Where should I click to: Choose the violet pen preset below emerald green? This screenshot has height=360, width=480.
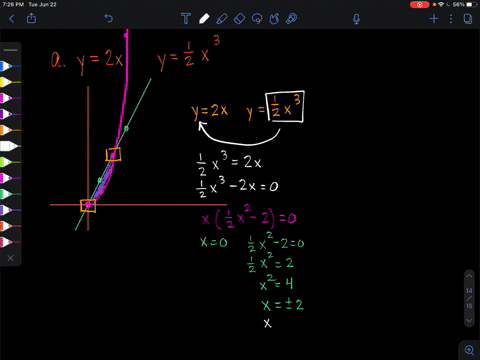coord(10,210)
